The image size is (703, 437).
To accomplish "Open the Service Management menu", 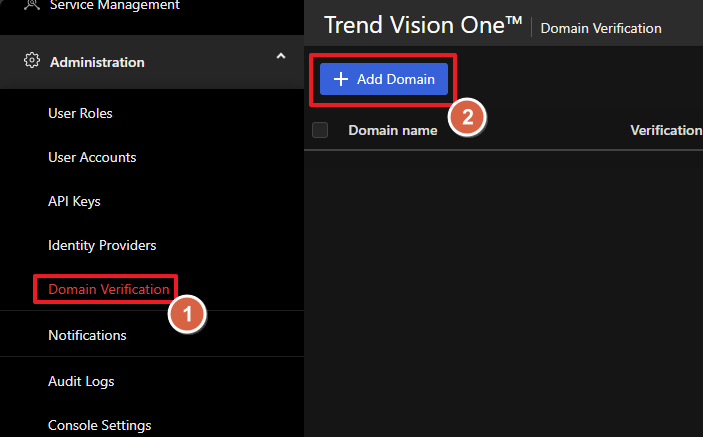I will (x=114, y=6).
